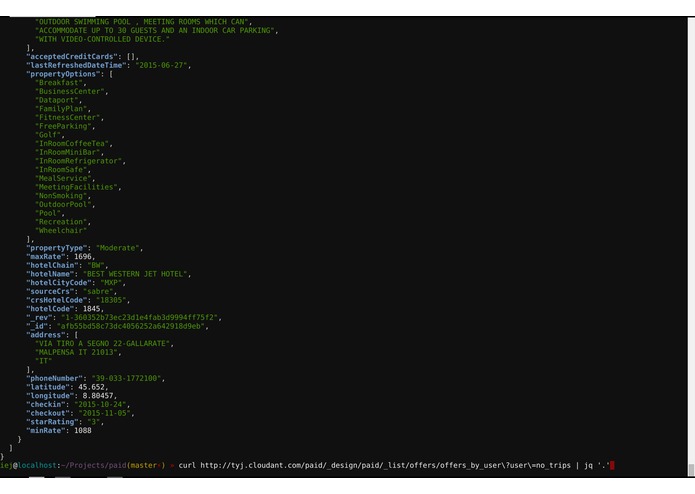Click the "propertyType" key

(x=56, y=248)
